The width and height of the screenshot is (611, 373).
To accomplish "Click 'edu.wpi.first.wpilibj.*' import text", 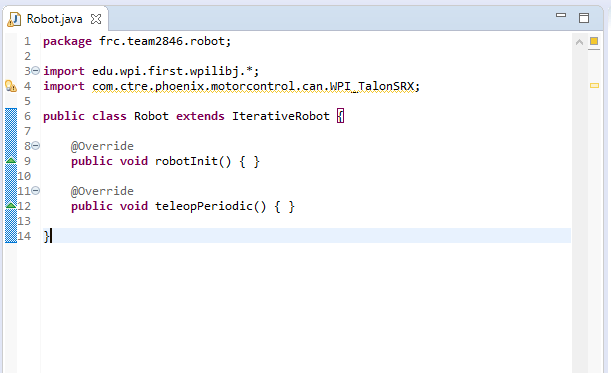I will (x=173, y=71).
